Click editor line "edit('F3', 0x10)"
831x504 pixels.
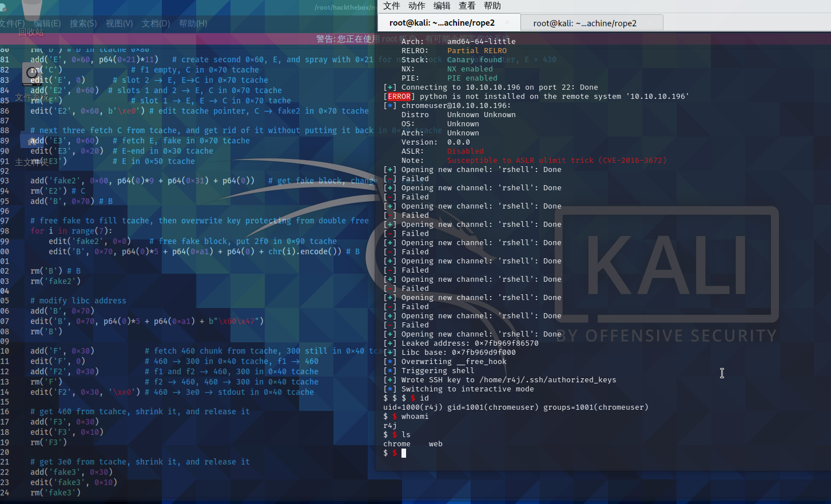[x=67, y=432]
